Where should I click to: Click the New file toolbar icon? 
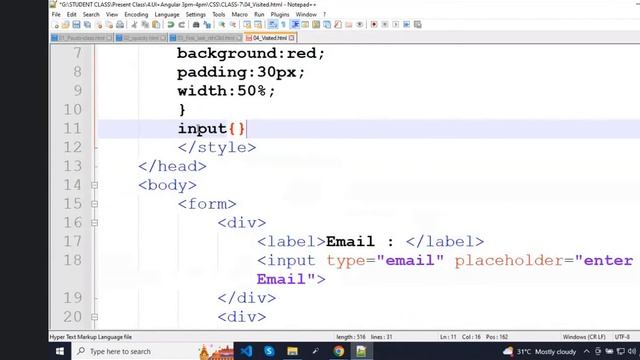coord(56,24)
